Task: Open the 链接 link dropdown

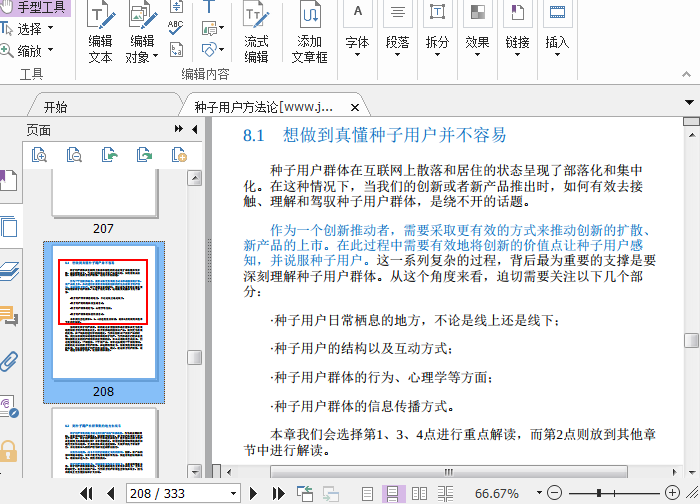Action: [517, 31]
